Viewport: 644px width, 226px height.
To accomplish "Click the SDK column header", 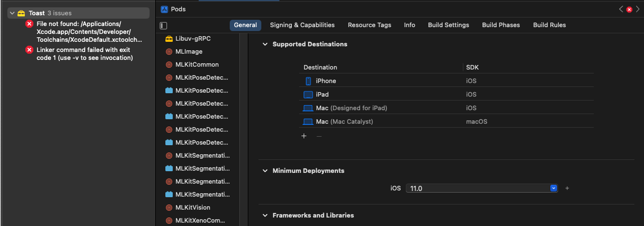I will point(471,67).
